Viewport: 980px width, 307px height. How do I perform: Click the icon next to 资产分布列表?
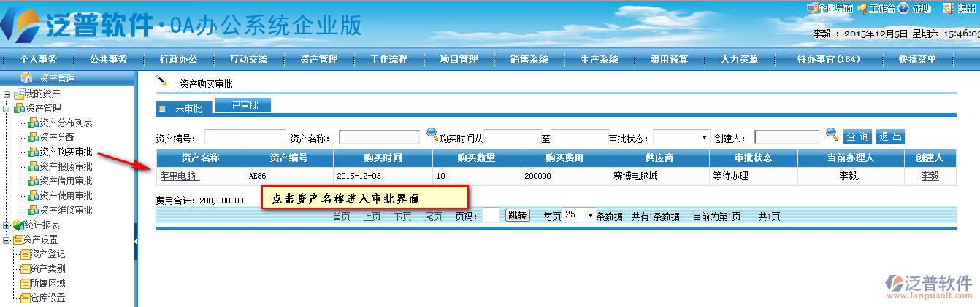(x=32, y=123)
